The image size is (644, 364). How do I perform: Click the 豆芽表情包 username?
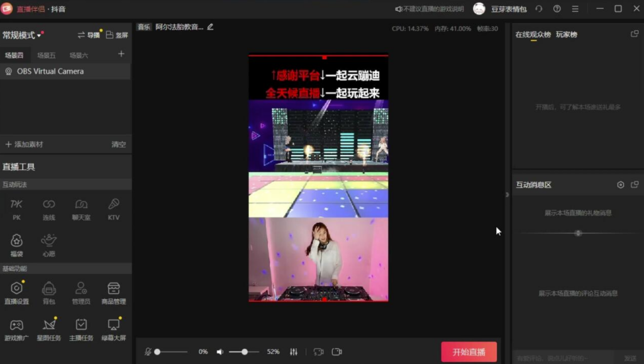click(509, 9)
